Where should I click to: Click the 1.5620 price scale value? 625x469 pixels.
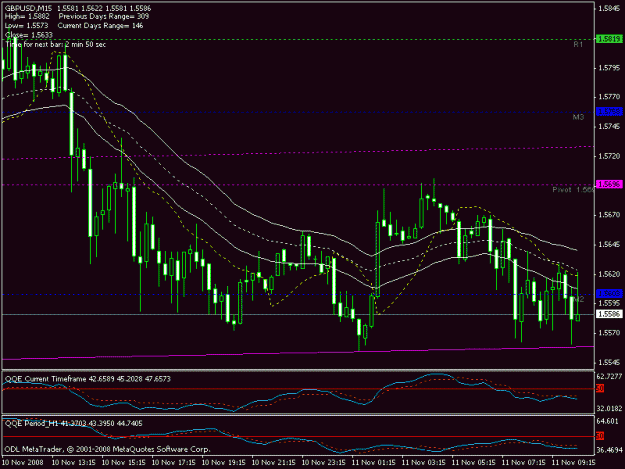tap(609, 274)
